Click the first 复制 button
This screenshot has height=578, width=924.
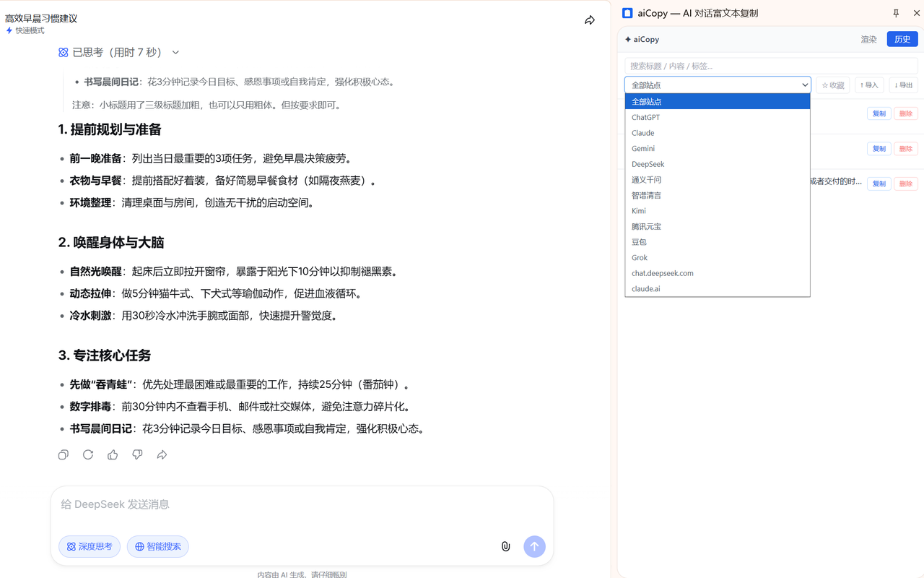879,113
